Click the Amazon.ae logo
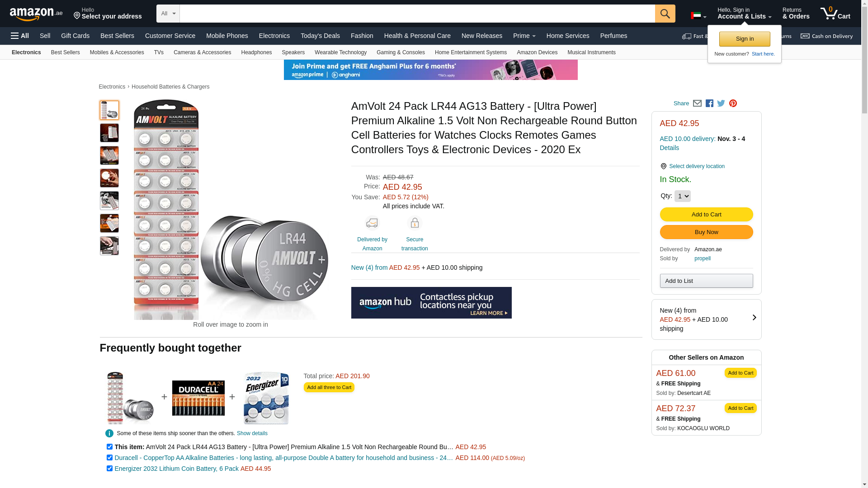This screenshot has height=488, width=868. pyautogui.click(x=36, y=14)
